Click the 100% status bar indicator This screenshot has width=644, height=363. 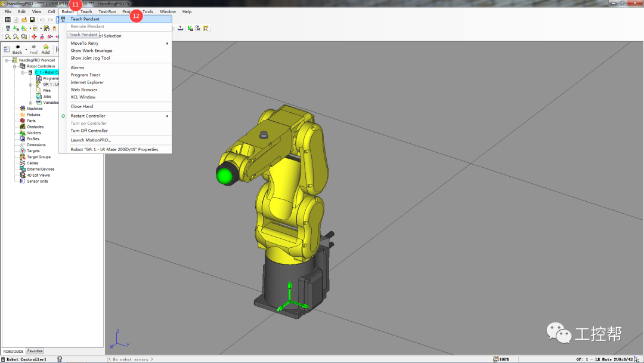[501, 359]
